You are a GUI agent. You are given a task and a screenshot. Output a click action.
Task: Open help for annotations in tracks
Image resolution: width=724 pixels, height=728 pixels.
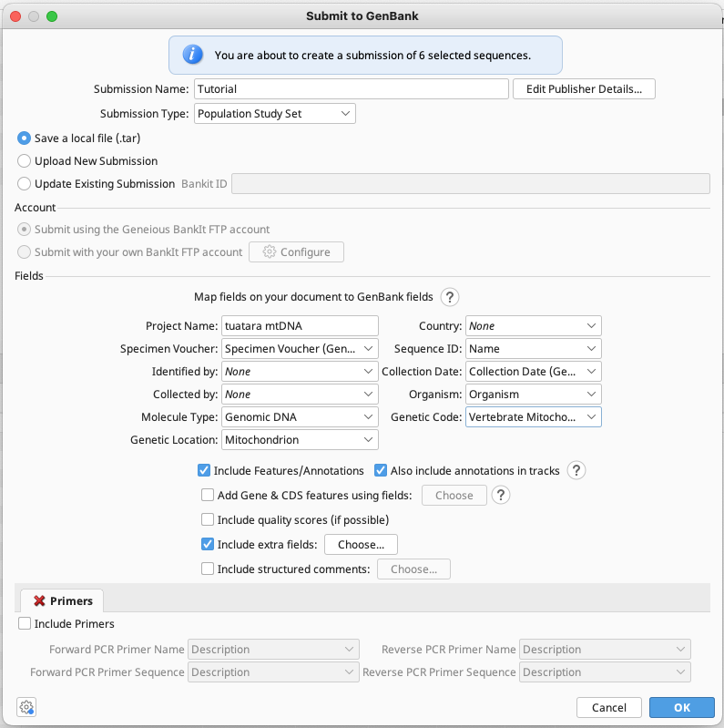click(x=576, y=471)
